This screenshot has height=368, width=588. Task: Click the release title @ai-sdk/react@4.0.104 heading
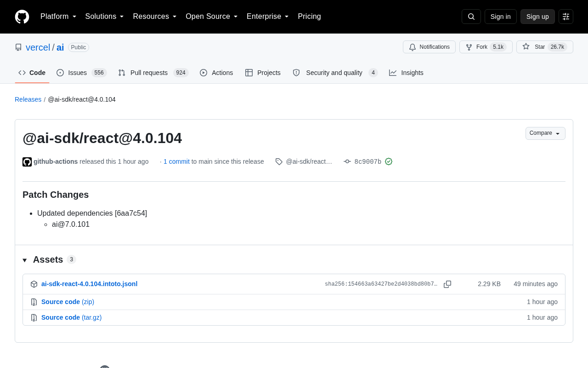click(102, 138)
